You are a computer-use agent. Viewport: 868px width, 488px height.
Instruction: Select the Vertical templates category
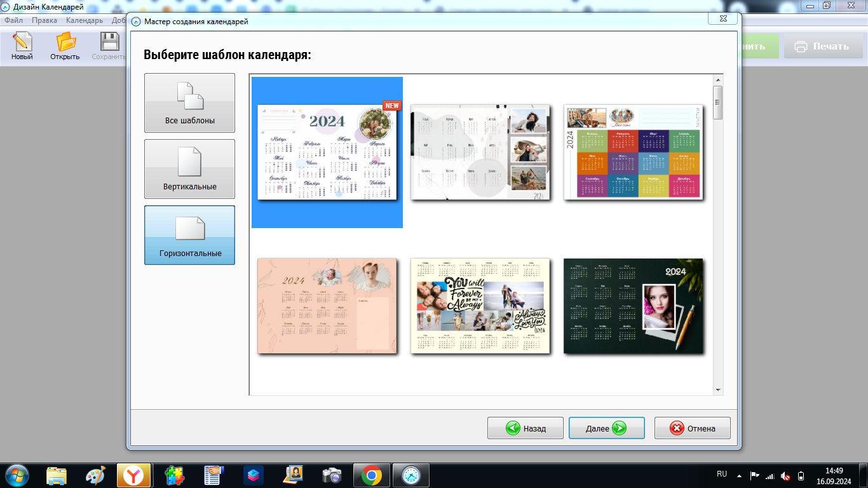(189, 169)
